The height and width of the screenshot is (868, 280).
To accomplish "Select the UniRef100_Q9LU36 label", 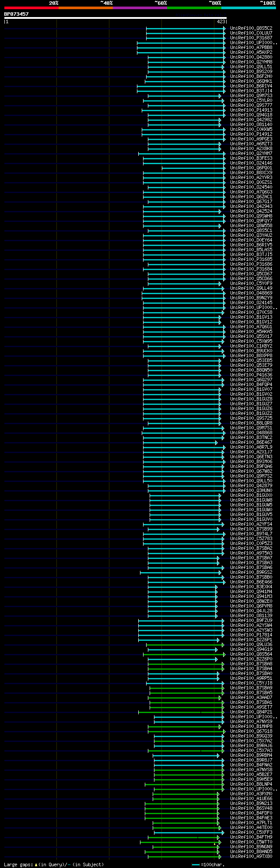I will point(251,644).
